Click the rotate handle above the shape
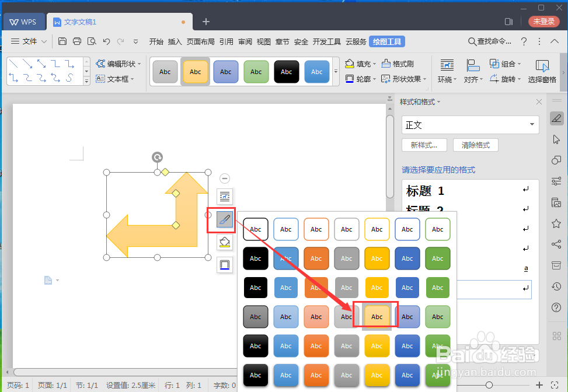The image size is (568, 392). pyautogui.click(x=157, y=157)
